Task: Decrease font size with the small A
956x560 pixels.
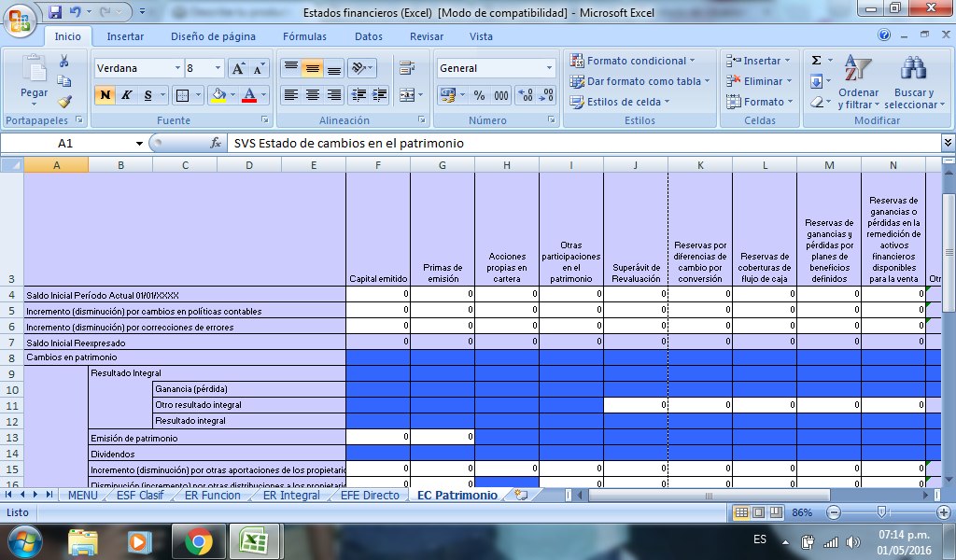Action: [x=260, y=68]
